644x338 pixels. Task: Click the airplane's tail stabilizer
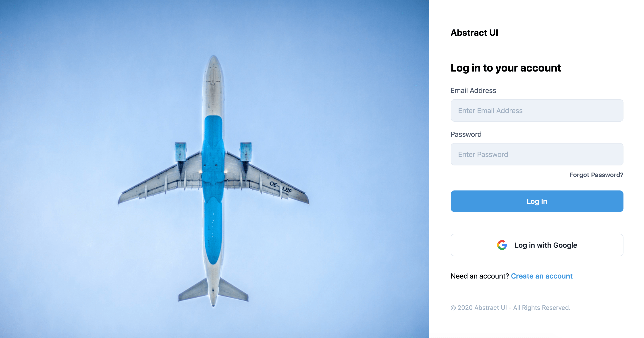213,290
